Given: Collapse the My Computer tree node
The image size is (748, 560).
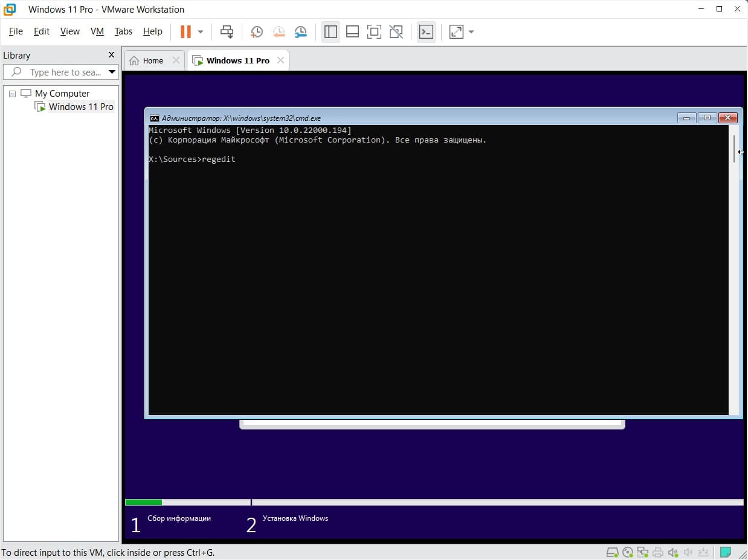Looking at the screenshot, I should [12, 94].
